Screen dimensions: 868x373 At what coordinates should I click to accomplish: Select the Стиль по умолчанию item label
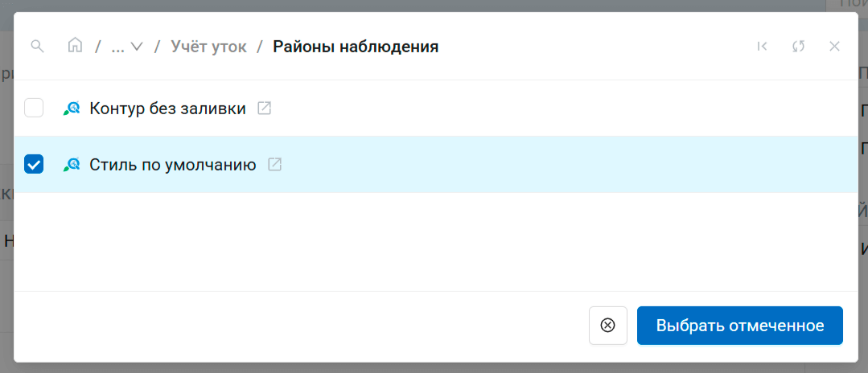(173, 165)
